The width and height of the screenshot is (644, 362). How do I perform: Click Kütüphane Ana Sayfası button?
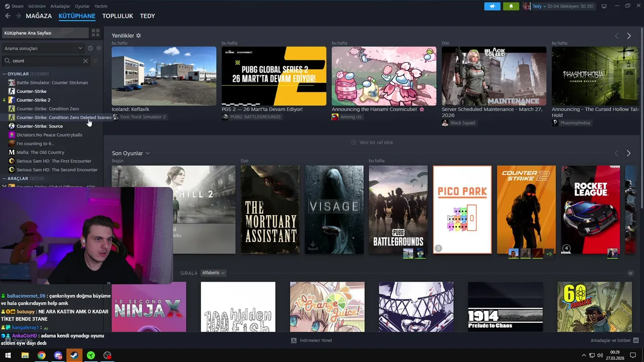45,33
